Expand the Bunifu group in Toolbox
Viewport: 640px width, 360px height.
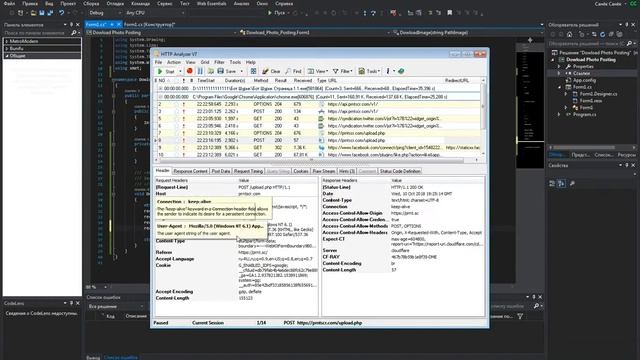click(x=7, y=49)
